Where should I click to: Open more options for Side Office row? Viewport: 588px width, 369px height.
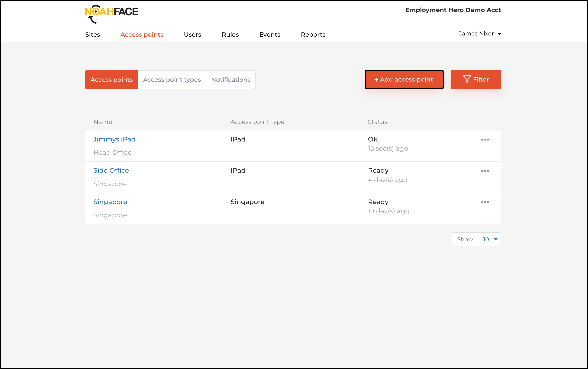(485, 171)
